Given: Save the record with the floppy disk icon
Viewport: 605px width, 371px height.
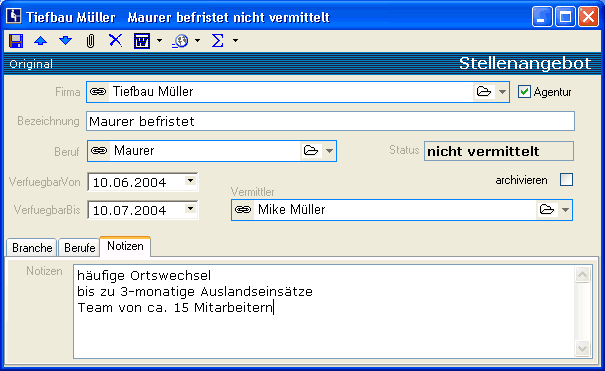Looking at the screenshot, I should coord(16,41).
